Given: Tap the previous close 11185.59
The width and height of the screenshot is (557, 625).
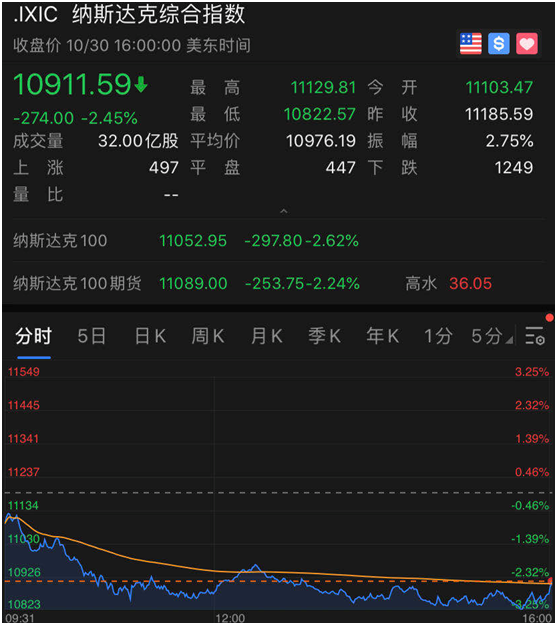Looking at the screenshot, I should 499,114.
